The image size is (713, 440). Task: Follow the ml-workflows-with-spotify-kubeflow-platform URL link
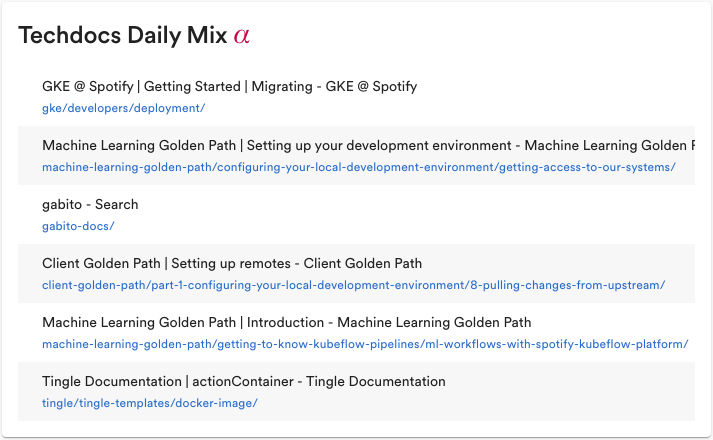(365, 344)
